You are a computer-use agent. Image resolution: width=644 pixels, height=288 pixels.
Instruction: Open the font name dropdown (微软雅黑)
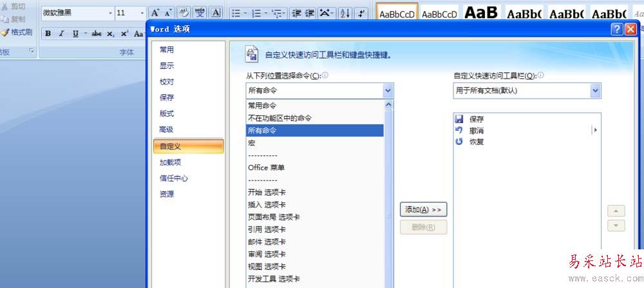pos(111,13)
